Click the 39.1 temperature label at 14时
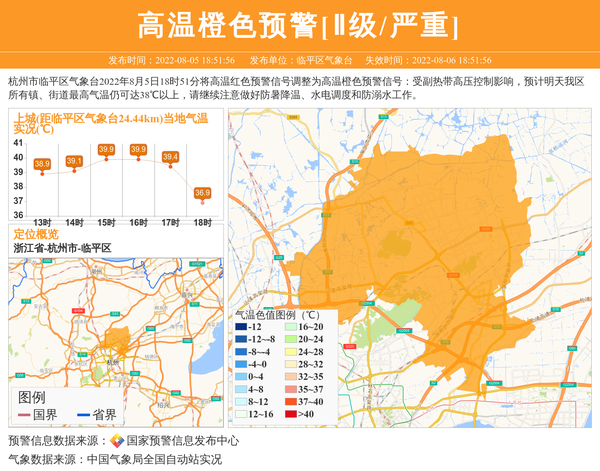Viewport: 600px width, 471px height. pos(74,161)
